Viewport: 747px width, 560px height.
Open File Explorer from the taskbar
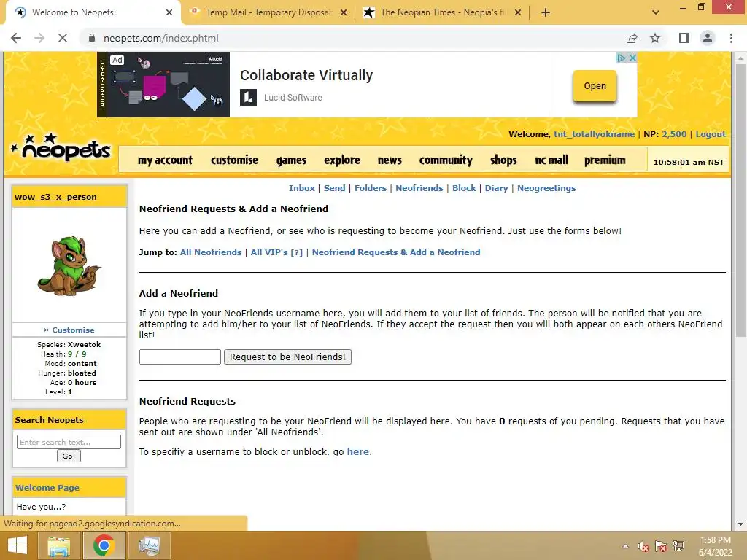[x=58, y=545]
